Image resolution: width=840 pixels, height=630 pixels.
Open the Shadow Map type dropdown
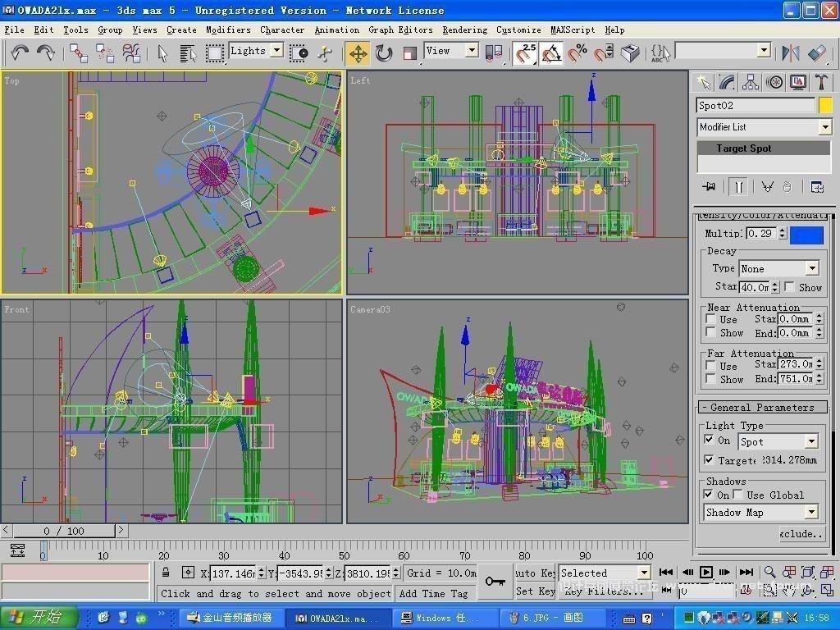pyautogui.click(x=811, y=512)
